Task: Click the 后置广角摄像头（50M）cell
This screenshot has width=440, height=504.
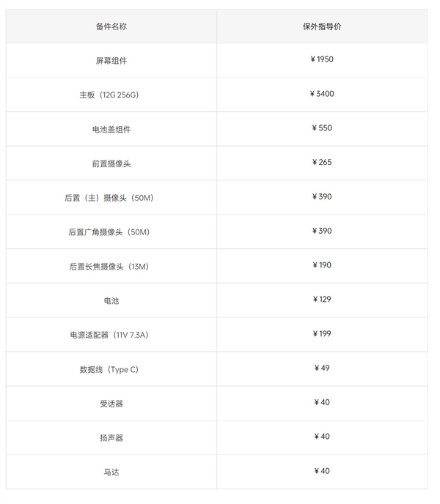Action: click(111, 232)
